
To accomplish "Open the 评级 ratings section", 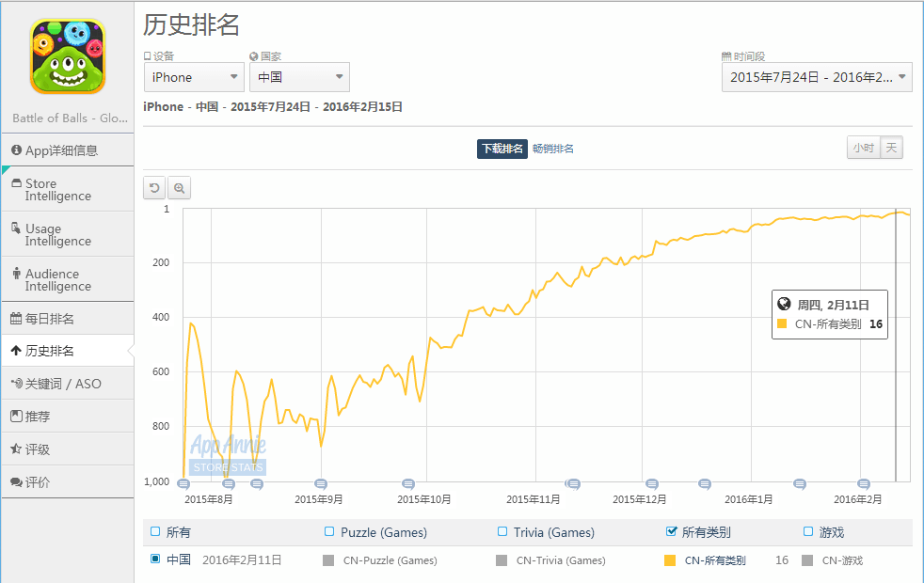I will coord(67,449).
